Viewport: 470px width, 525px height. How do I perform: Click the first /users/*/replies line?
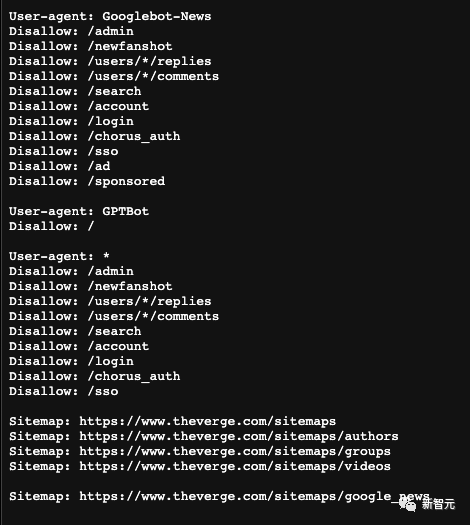110,61
